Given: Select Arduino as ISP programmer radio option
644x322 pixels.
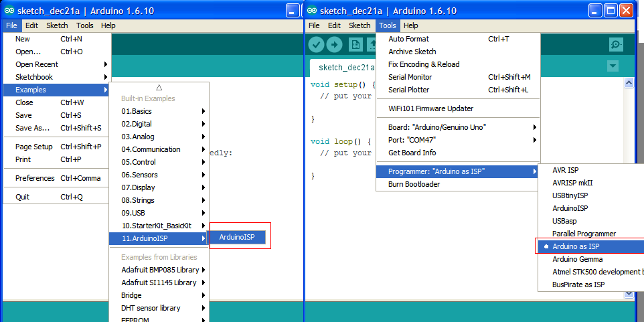Looking at the screenshot, I should click(590, 246).
